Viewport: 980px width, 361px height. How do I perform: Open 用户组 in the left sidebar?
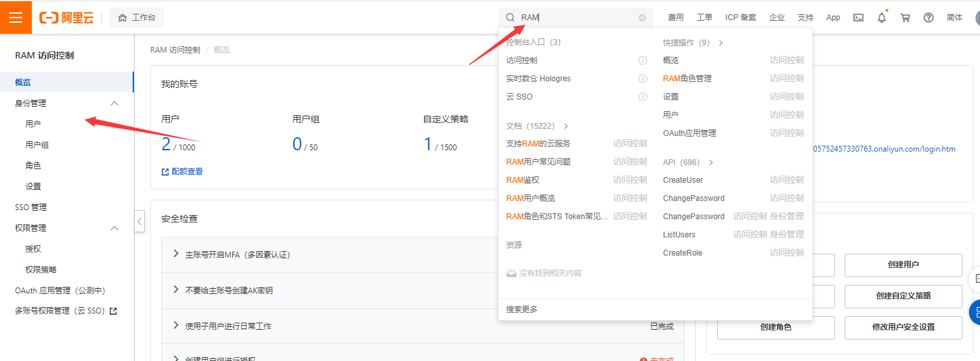pyautogui.click(x=37, y=144)
